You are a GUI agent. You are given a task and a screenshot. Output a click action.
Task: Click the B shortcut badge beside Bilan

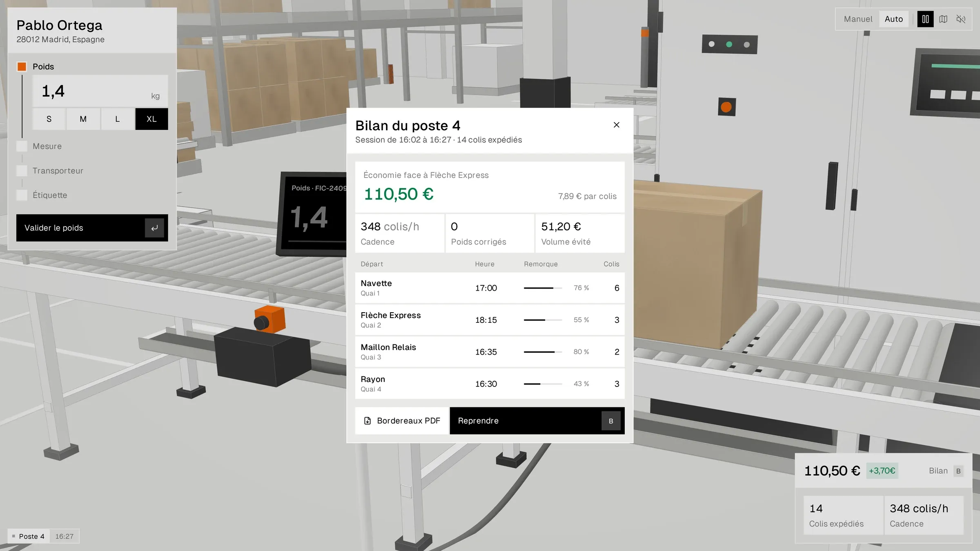[x=958, y=471]
